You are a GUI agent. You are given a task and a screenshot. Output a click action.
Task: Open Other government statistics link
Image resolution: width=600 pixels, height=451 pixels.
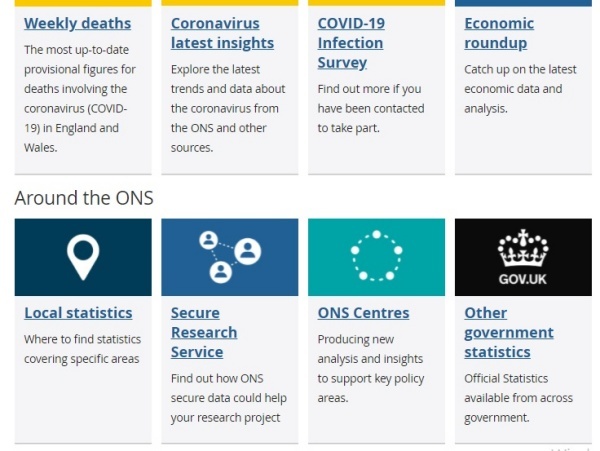click(x=508, y=332)
